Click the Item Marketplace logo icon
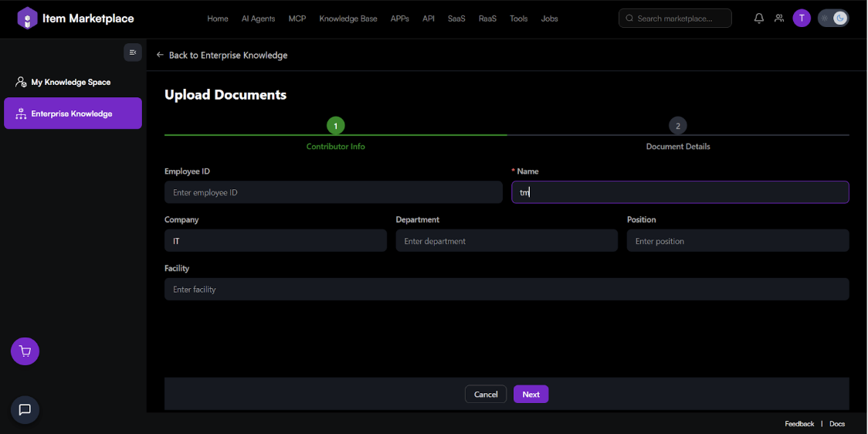 point(27,19)
